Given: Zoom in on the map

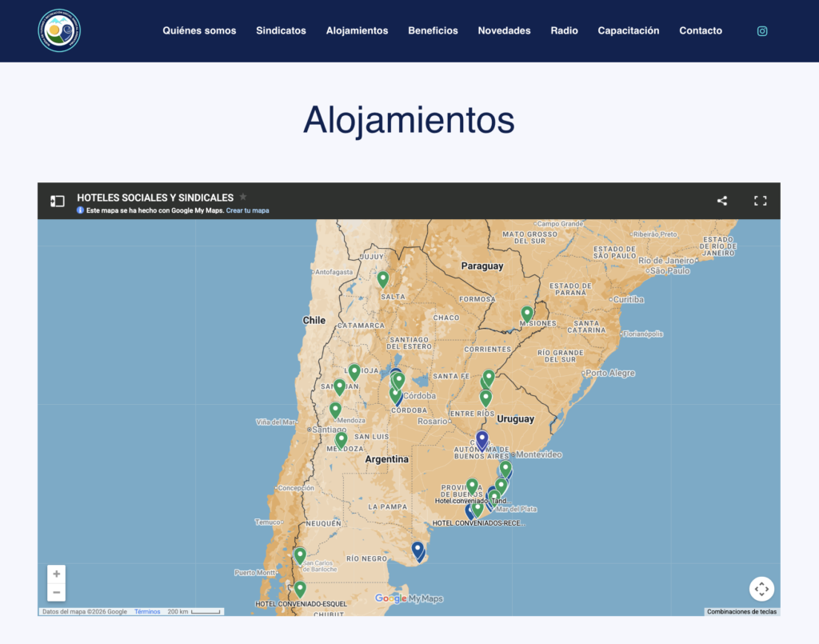Looking at the screenshot, I should (x=56, y=574).
